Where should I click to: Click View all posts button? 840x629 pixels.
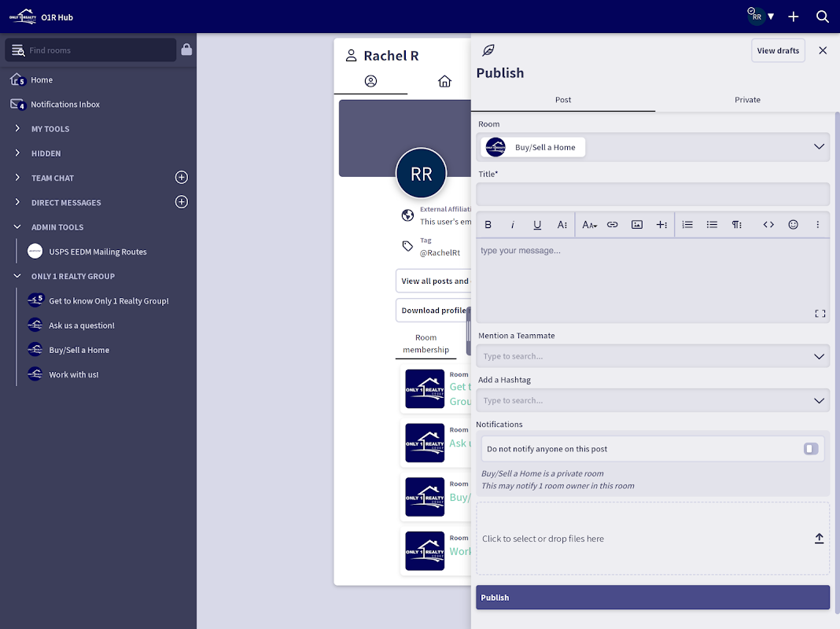(434, 281)
